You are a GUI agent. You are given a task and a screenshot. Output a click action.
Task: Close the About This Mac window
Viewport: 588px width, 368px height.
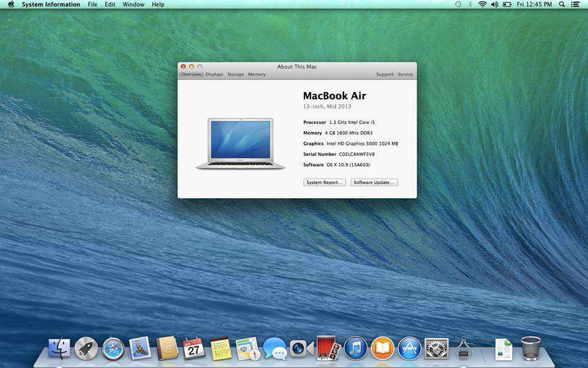pyautogui.click(x=183, y=66)
